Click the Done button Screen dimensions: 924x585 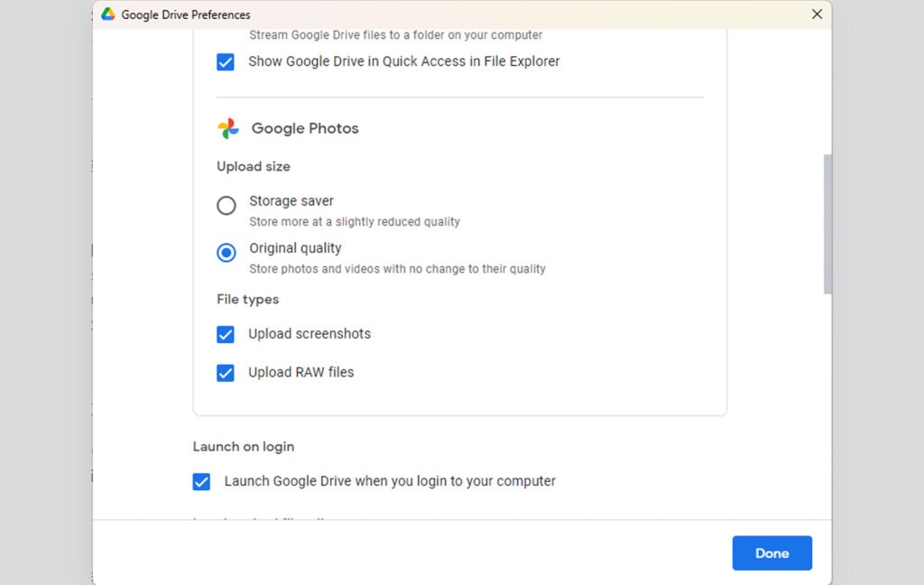coord(772,553)
